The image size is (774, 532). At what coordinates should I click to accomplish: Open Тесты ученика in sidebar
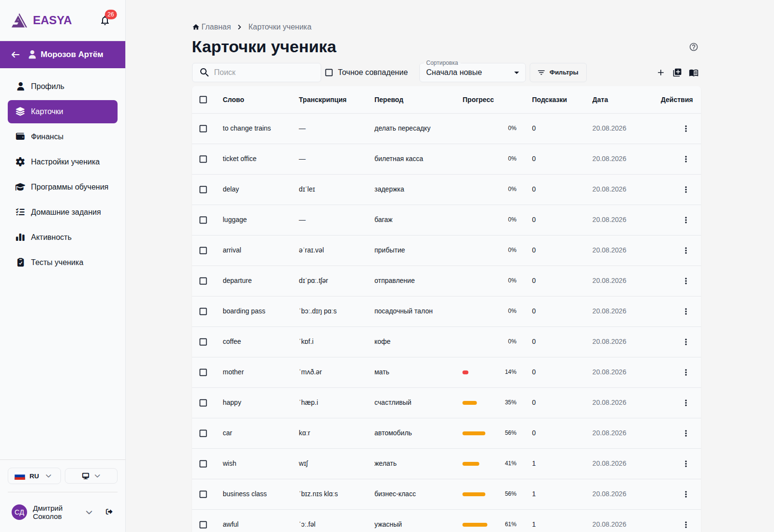click(62, 263)
